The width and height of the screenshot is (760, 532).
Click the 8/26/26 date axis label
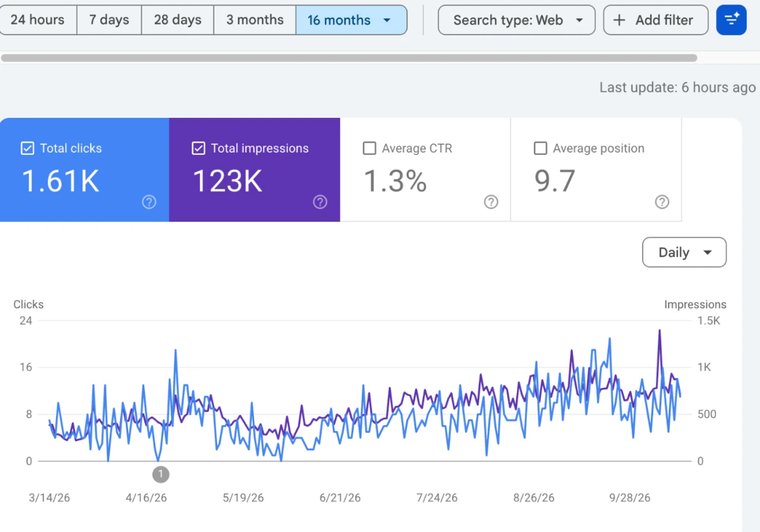(534, 498)
